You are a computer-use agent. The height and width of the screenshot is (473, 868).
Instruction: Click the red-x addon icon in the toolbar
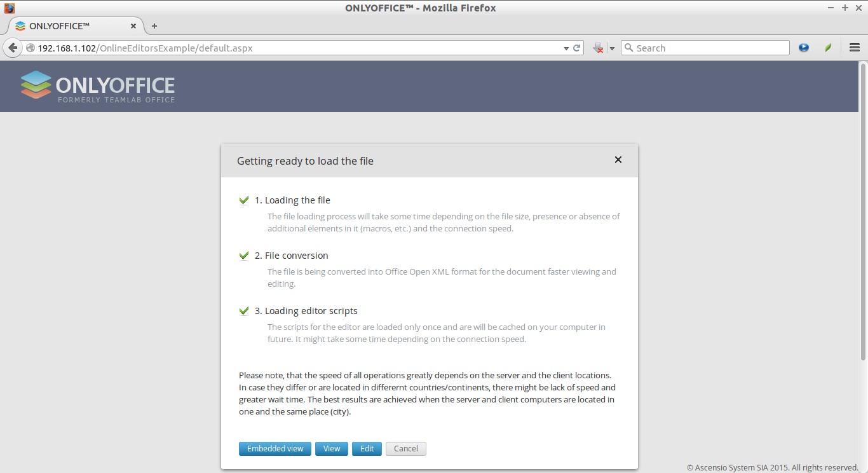tap(598, 48)
